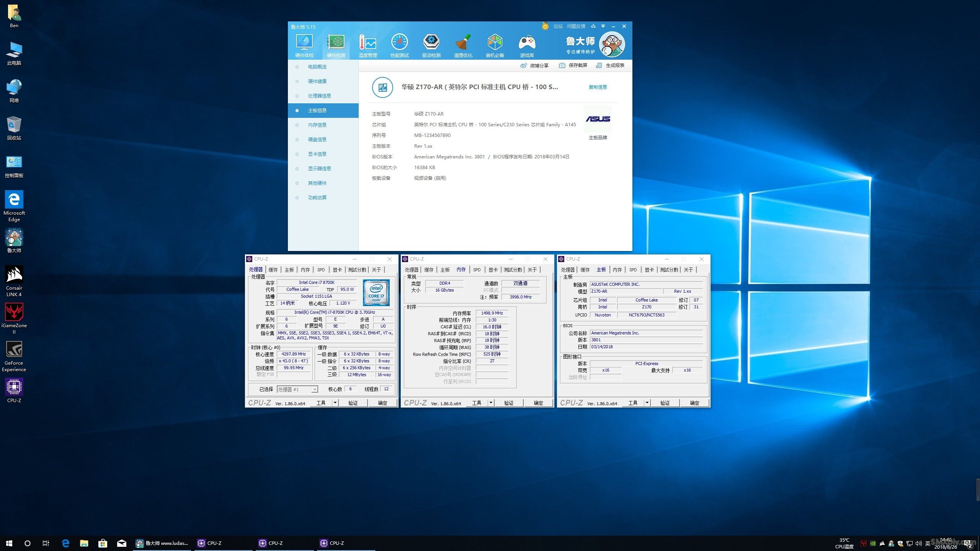Click 微博分享 Weibo share

534,65
